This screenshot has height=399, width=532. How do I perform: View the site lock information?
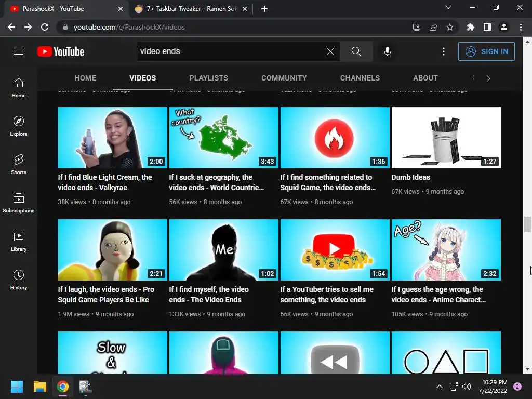click(x=65, y=27)
